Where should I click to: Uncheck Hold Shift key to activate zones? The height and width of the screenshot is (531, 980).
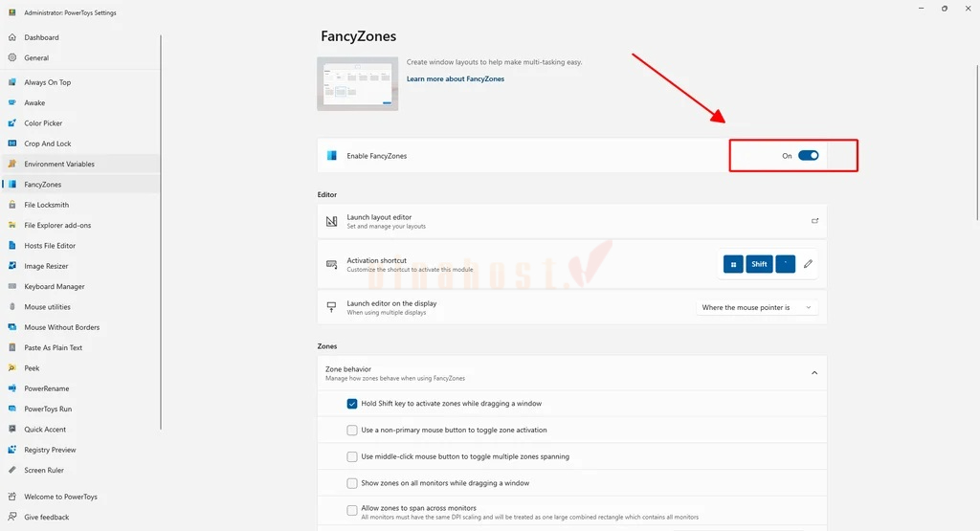[x=352, y=404]
